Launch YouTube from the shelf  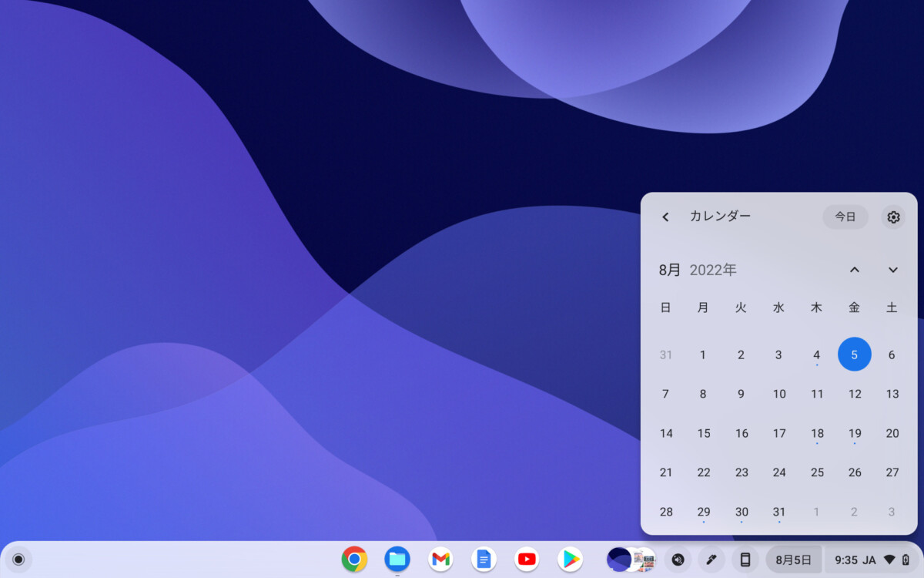(527, 559)
